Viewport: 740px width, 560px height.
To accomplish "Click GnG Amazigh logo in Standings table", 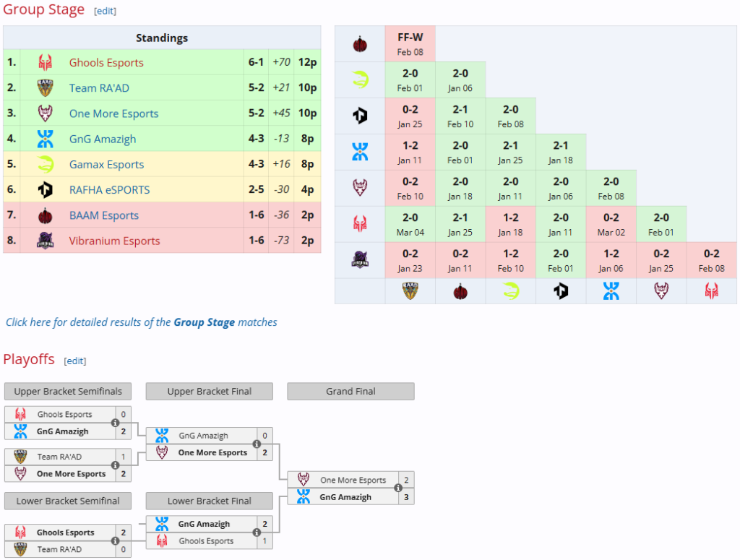I will point(45,139).
